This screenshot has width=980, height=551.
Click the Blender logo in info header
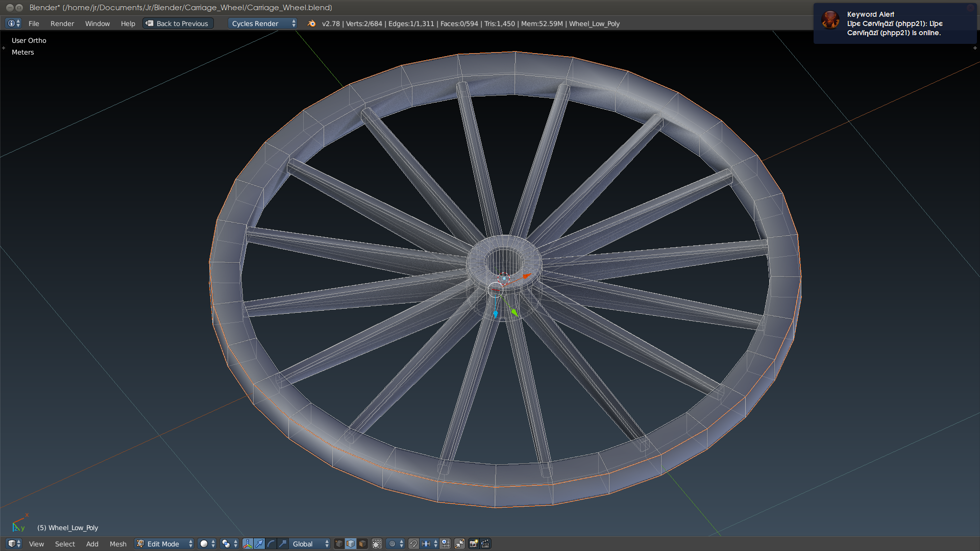[311, 23]
